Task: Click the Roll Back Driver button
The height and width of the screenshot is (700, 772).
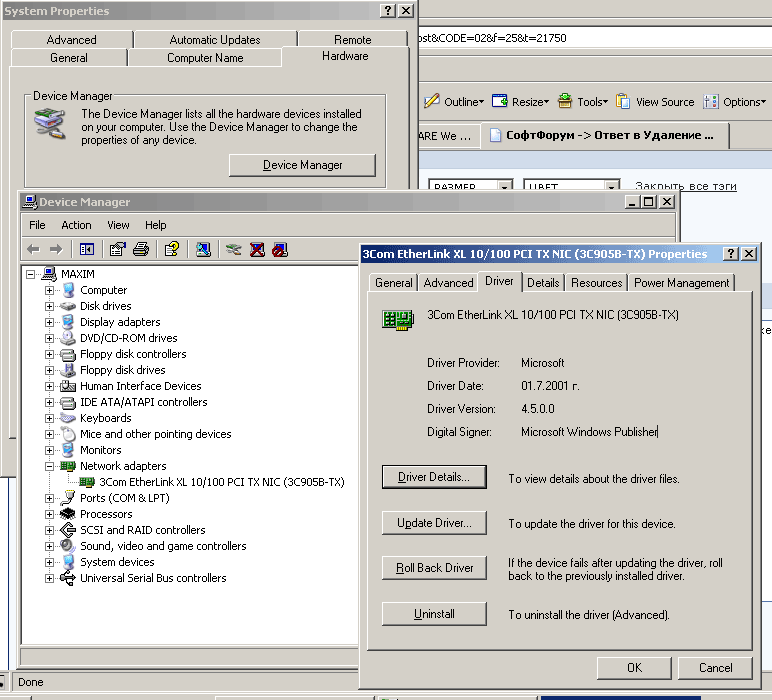Action: point(434,568)
